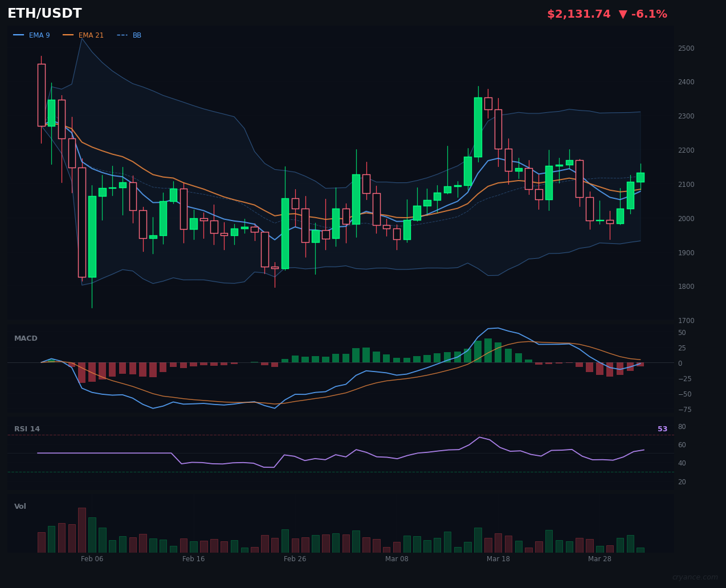
Task: Hide Bollinger Bands using the BB legend
Action: [136, 35]
